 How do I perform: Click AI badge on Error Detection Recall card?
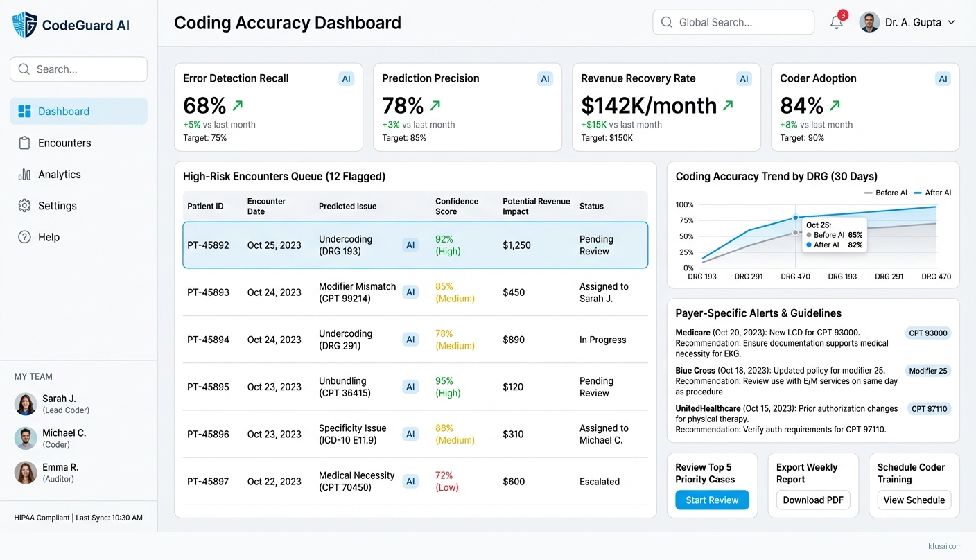[x=346, y=79]
